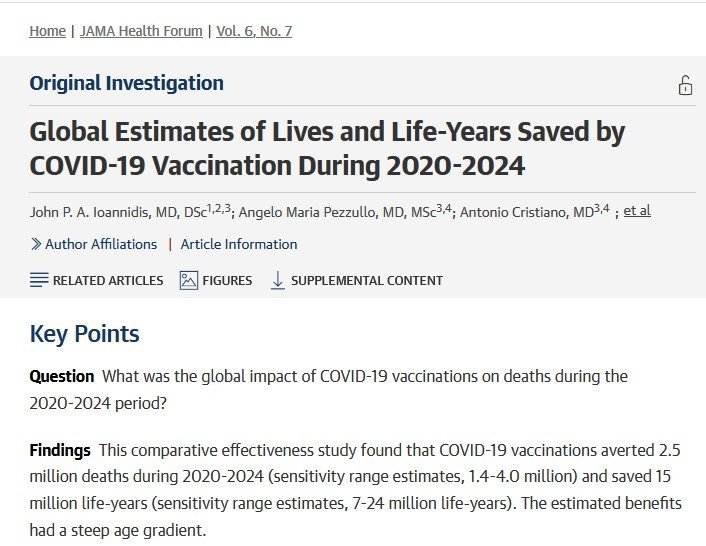706x546 pixels.
Task: Click the affiliation superscript 1,2,3 after Ioannidis
Action: tap(220, 207)
